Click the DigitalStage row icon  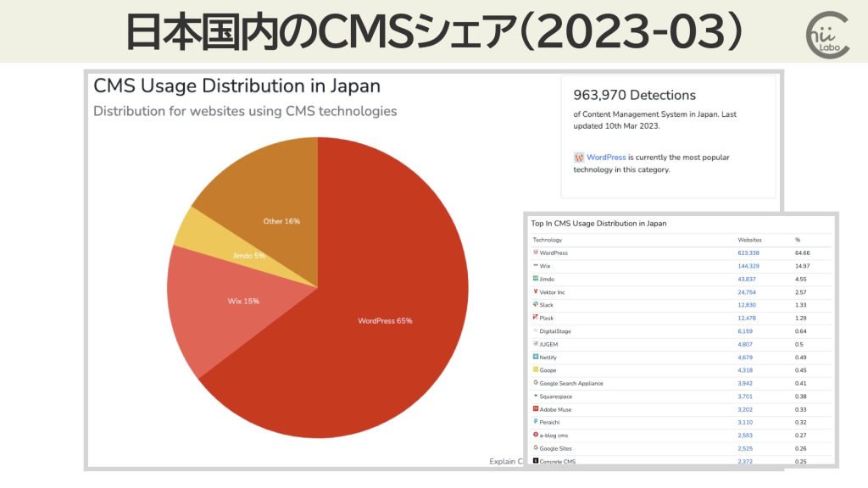[x=536, y=331]
